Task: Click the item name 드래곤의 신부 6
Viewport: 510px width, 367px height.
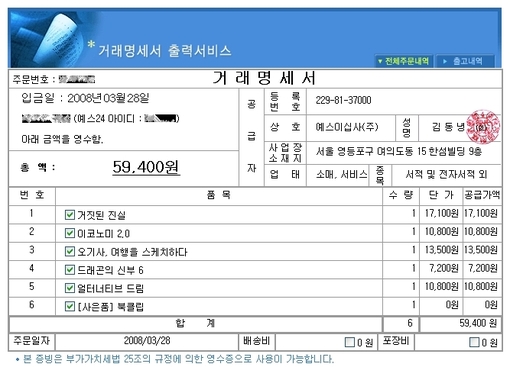Action: point(110,270)
